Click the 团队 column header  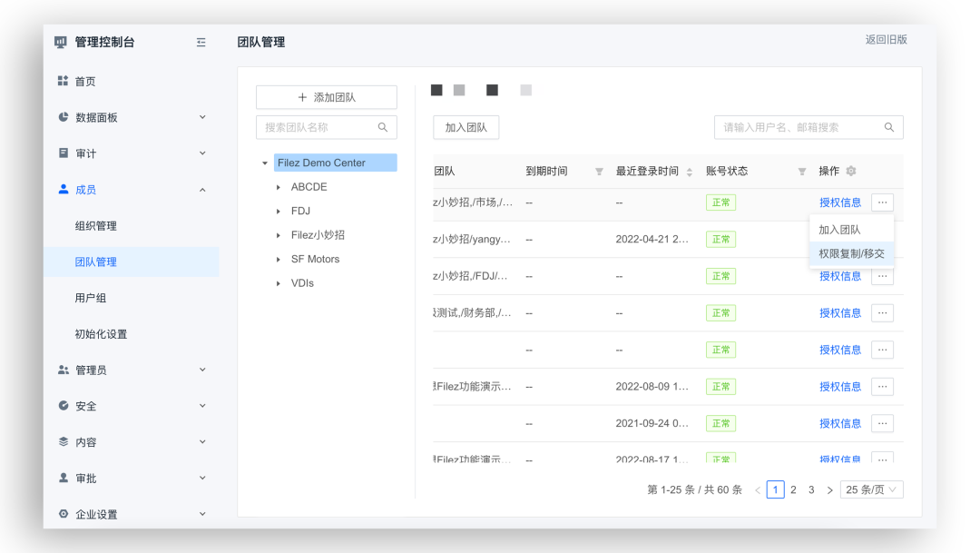(445, 171)
